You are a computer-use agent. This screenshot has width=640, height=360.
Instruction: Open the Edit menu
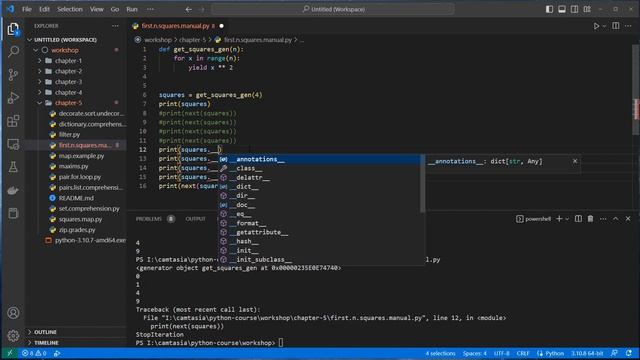point(44,9)
